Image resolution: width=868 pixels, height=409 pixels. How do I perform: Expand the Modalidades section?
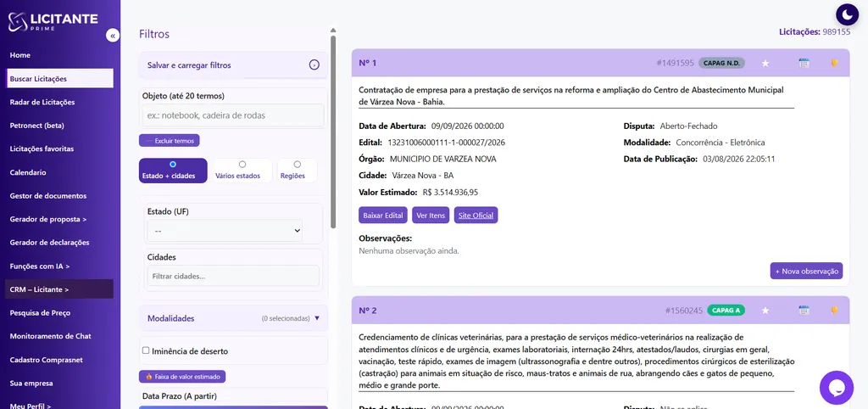[233, 319]
